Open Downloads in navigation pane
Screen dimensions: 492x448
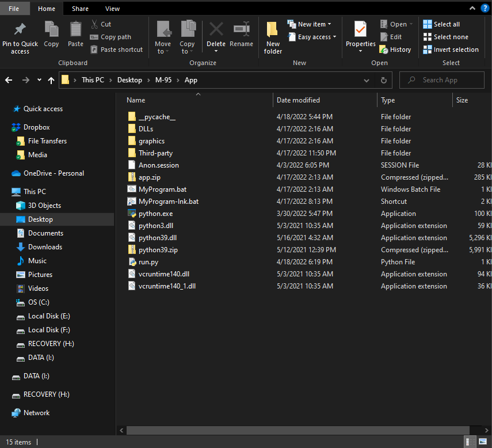point(45,247)
